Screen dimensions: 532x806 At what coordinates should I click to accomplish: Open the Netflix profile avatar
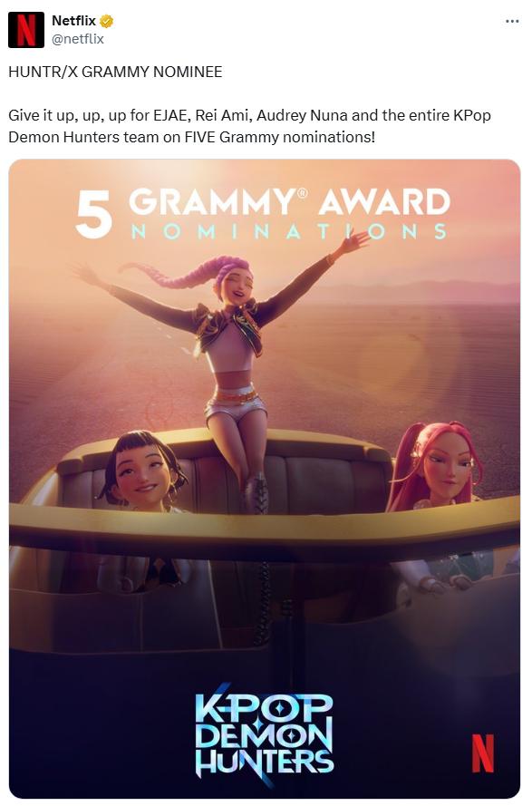(x=26, y=30)
